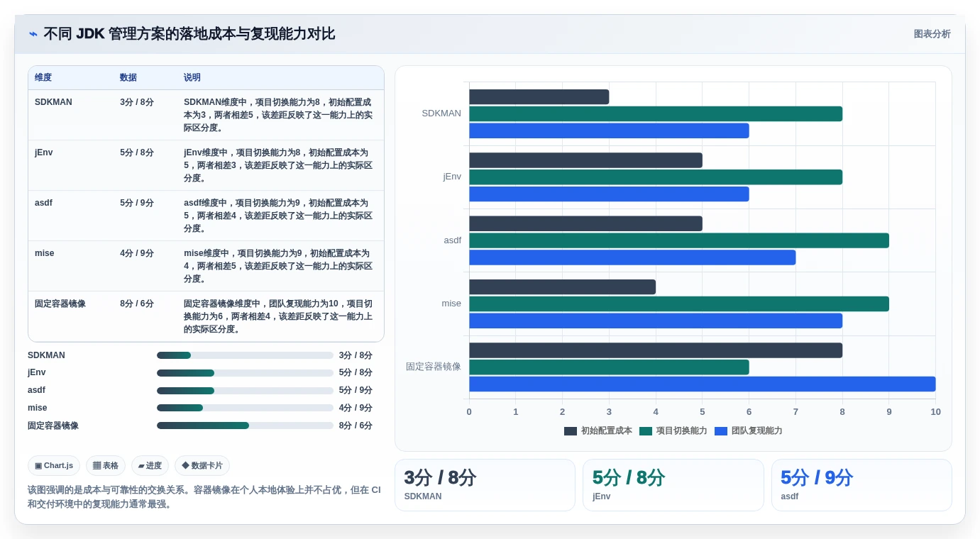Open the 图表分析 label in header
This screenshot has width=980, height=539.
coord(932,34)
